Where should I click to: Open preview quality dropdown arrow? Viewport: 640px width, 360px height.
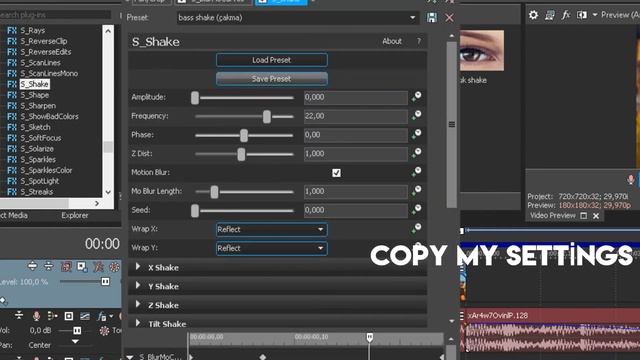(595, 15)
